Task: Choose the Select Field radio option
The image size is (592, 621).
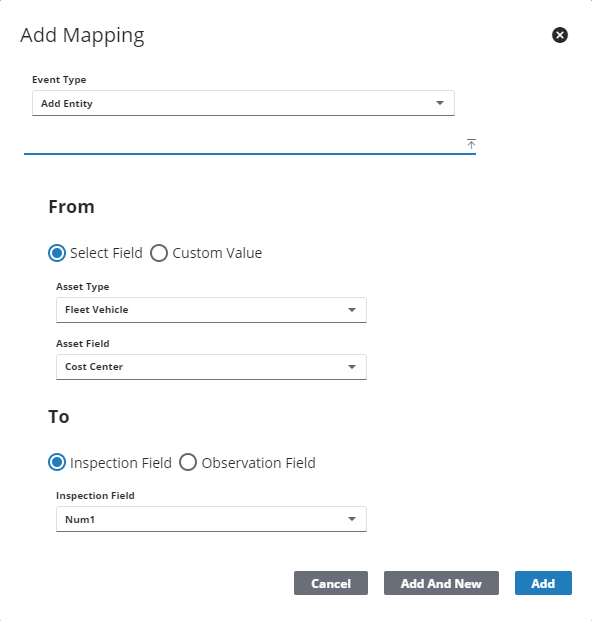Action: (57, 253)
